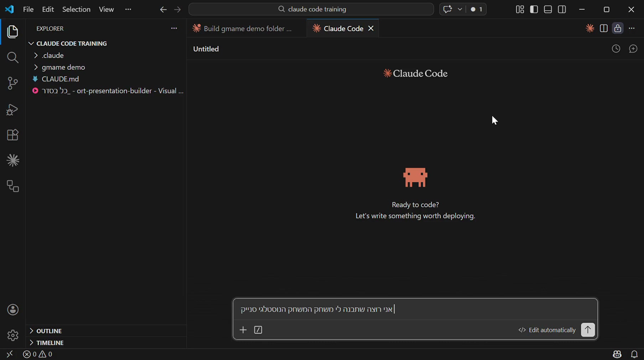Open the notifications bell
This screenshot has width=644, height=360.
pos(634,354)
